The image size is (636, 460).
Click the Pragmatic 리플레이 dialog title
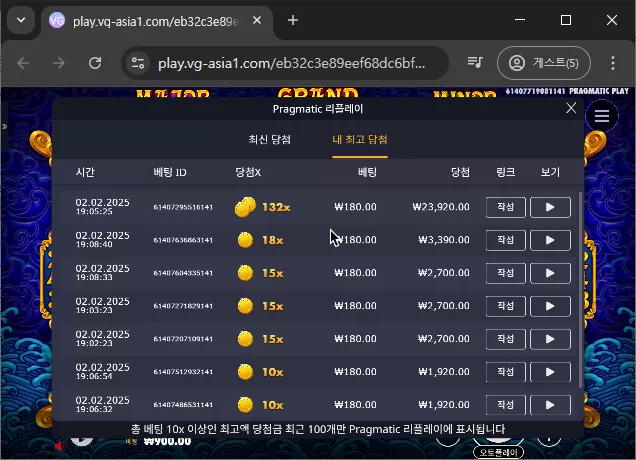318,109
